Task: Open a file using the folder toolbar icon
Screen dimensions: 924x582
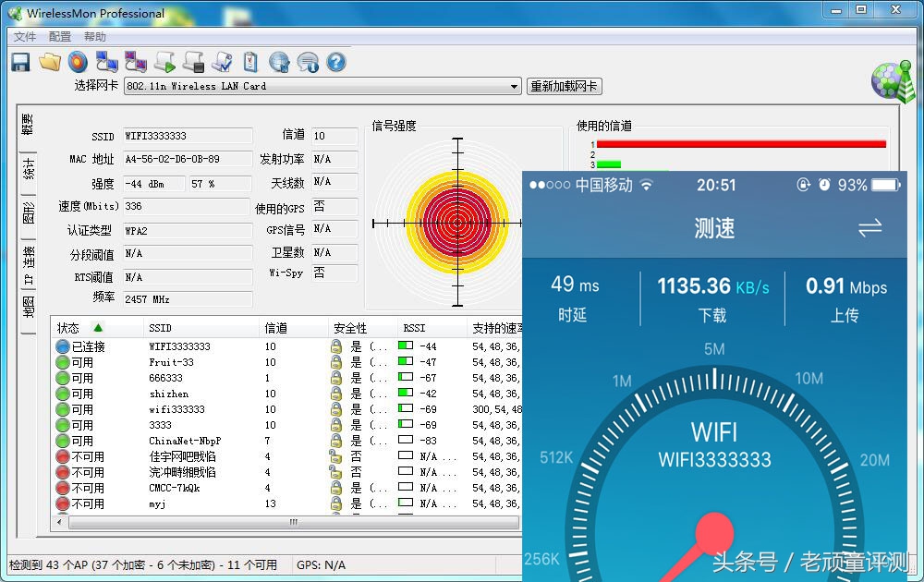Action: tap(50, 62)
